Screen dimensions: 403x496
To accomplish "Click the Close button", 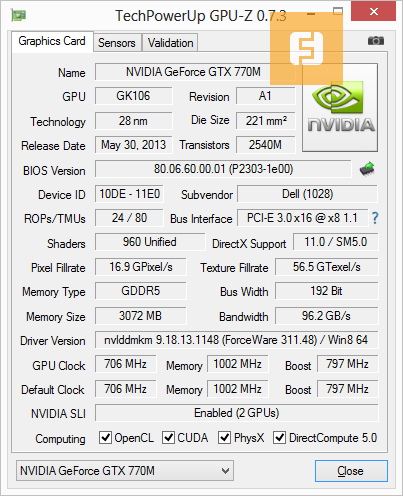I will (351, 471).
